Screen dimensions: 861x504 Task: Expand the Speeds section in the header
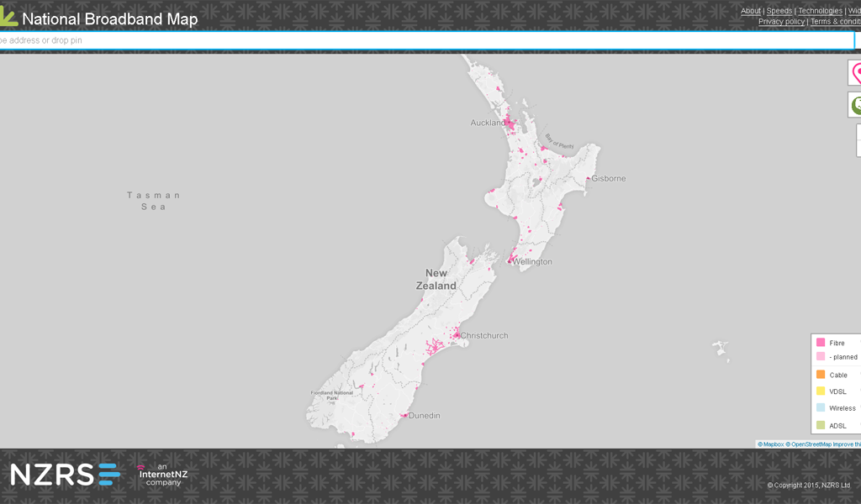point(779,10)
